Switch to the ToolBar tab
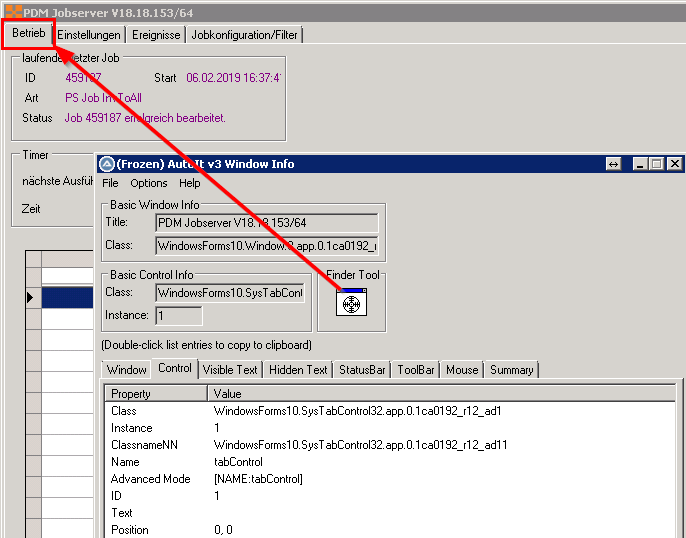 [416, 370]
